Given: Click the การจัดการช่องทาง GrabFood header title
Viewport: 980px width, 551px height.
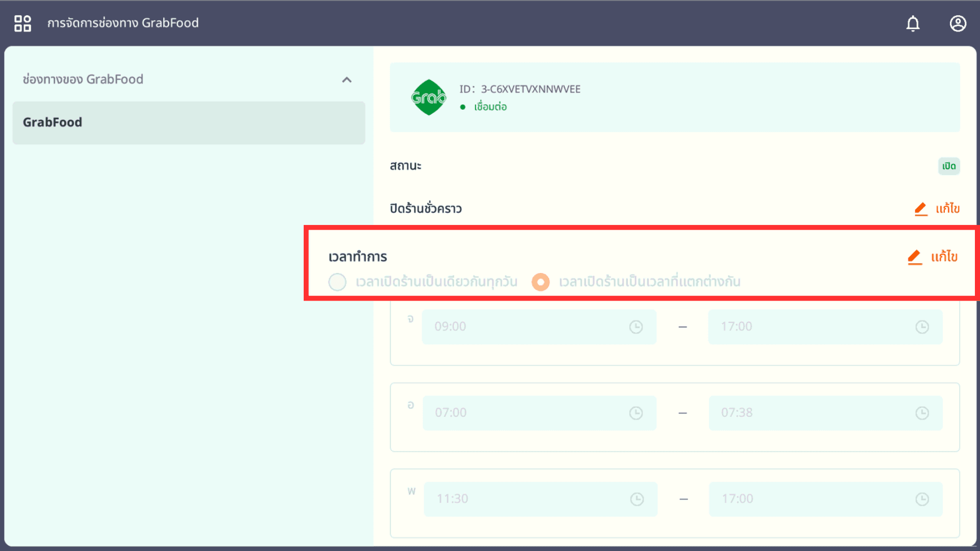Looking at the screenshot, I should 123,23.
